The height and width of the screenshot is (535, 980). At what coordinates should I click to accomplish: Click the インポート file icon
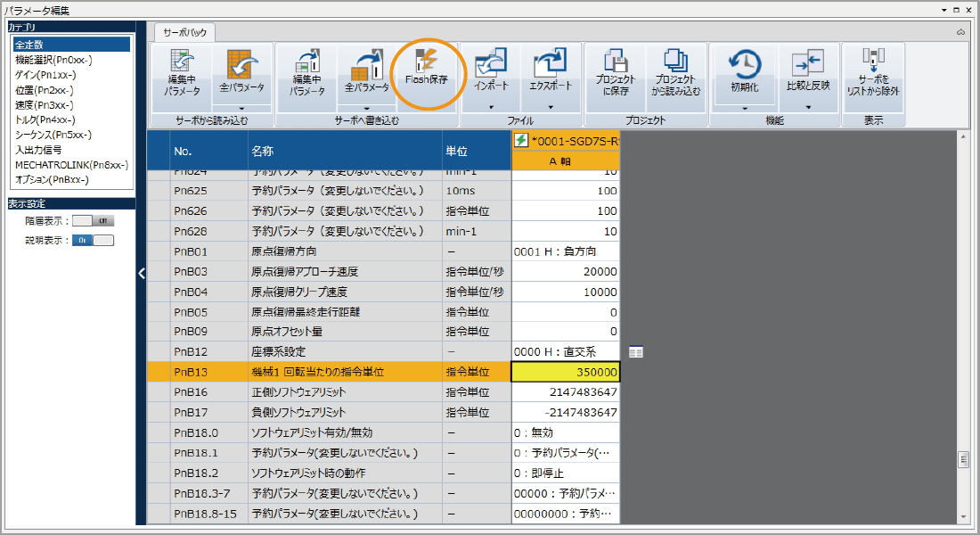coord(491,71)
